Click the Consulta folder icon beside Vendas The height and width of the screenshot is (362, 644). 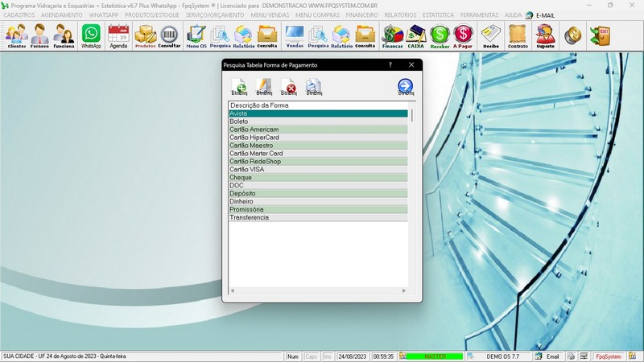tap(267, 36)
